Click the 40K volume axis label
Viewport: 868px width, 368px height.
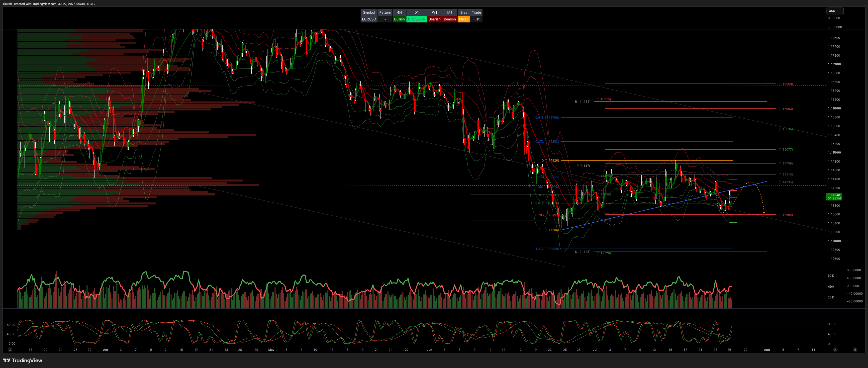click(831, 286)
